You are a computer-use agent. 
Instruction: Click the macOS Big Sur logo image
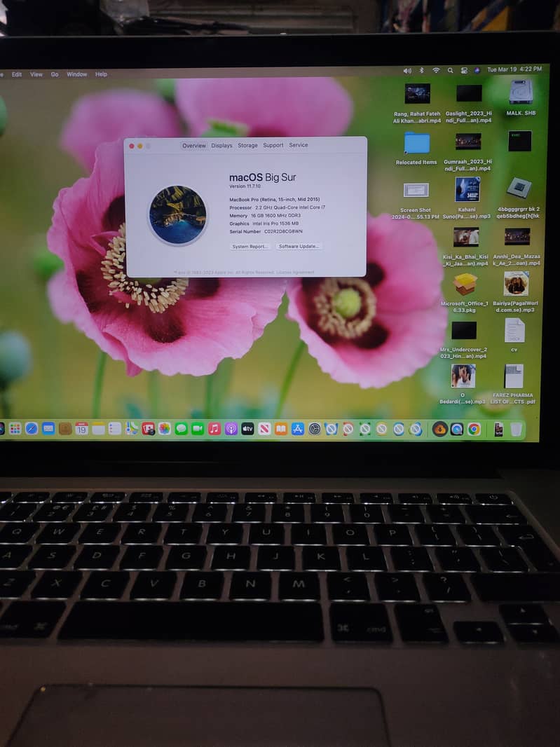pos(178,215)
